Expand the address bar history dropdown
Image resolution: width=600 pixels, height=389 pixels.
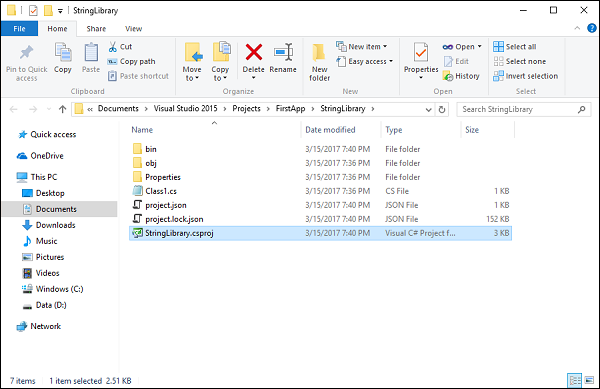coord(429,109)
